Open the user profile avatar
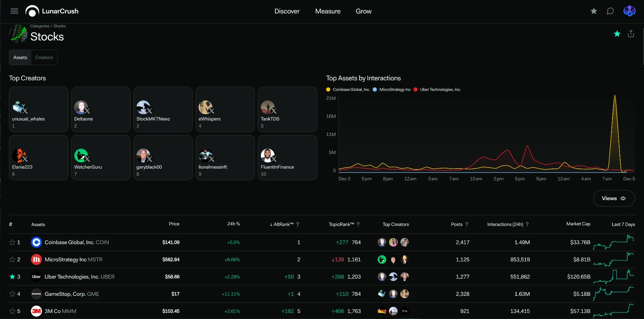The height and width of the screenshot is (319, 644). [630, 11]
